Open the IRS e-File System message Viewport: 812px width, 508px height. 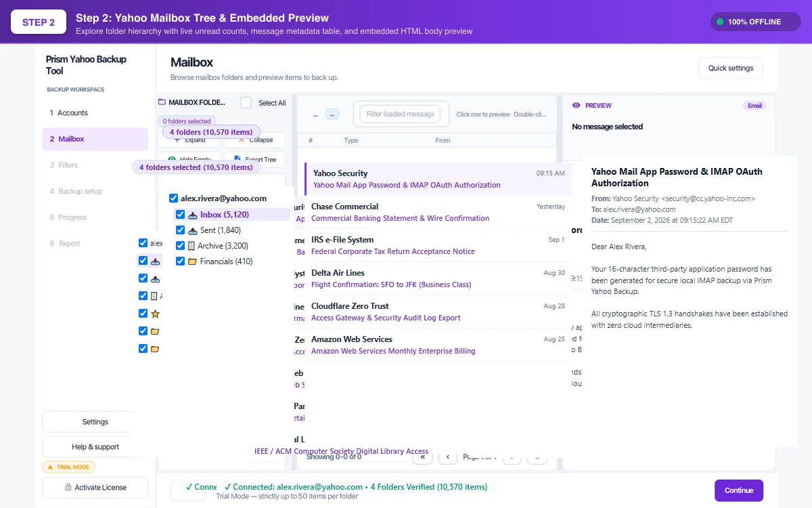(438, 245)
